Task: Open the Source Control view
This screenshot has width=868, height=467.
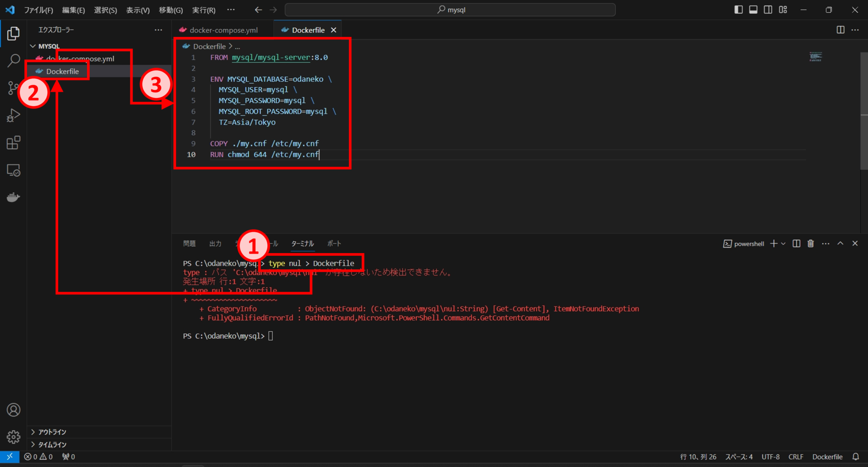Action: click(x=13, y=88)
